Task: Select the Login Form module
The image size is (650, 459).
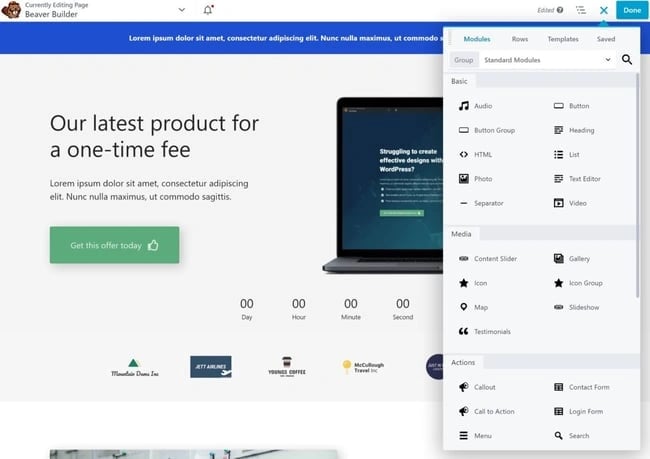Action: click(579, 411)
